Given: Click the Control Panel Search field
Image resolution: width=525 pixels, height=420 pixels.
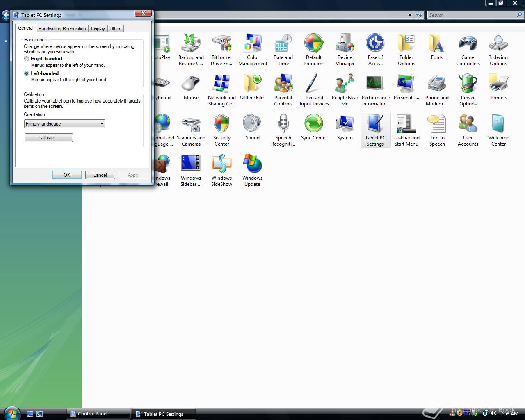Looking at the screenshot, I should coord(471,15).
